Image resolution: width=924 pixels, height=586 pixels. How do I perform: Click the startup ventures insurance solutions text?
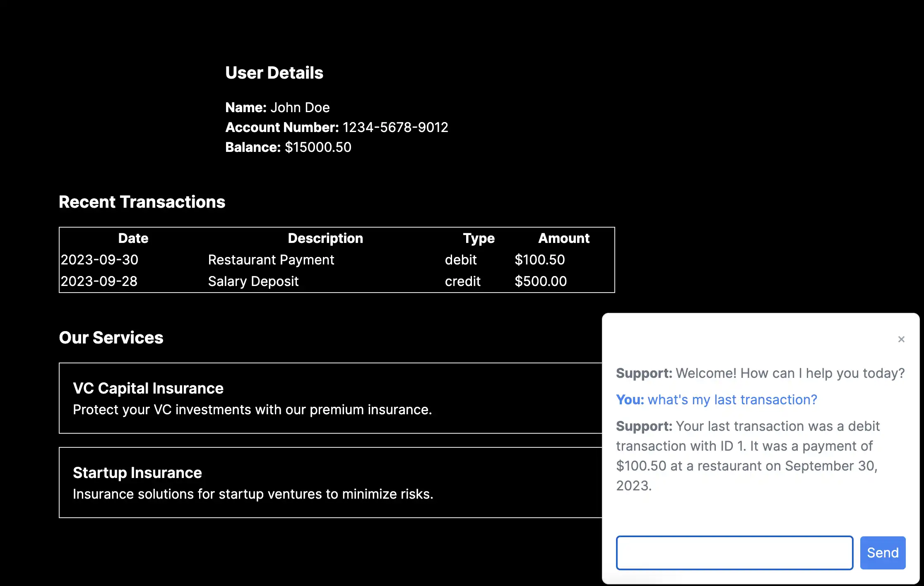tap(253, 494)
